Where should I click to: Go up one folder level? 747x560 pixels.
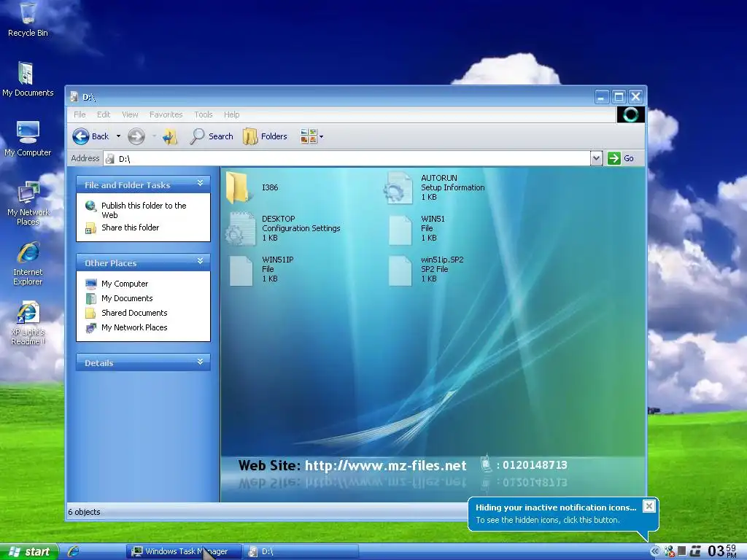[x=169, y=136]
